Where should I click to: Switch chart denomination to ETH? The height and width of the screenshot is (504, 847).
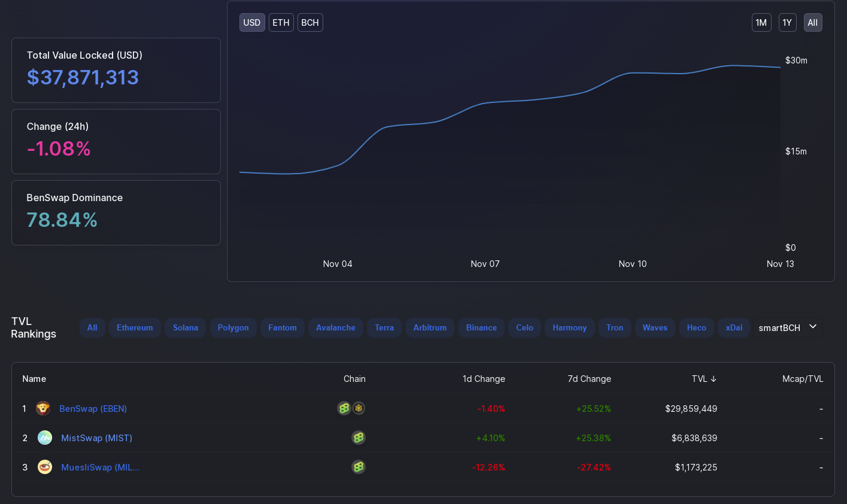pyautogui.click(x=281, y=23)
